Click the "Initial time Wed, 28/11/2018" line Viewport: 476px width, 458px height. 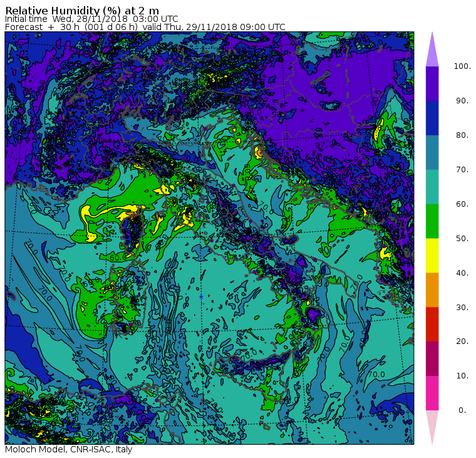coord(91,19)
